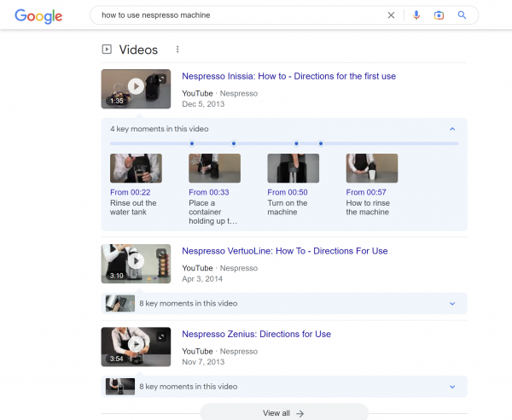Click the Videos section play-box icon
Image resolution: width=512 pixels, height=420 pixels.
coord(107,50)
